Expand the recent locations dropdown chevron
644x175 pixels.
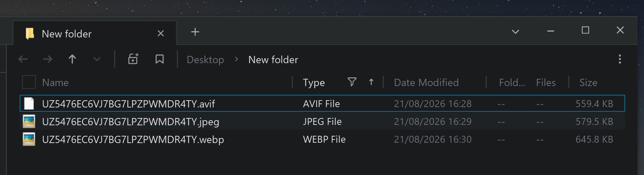97,59
